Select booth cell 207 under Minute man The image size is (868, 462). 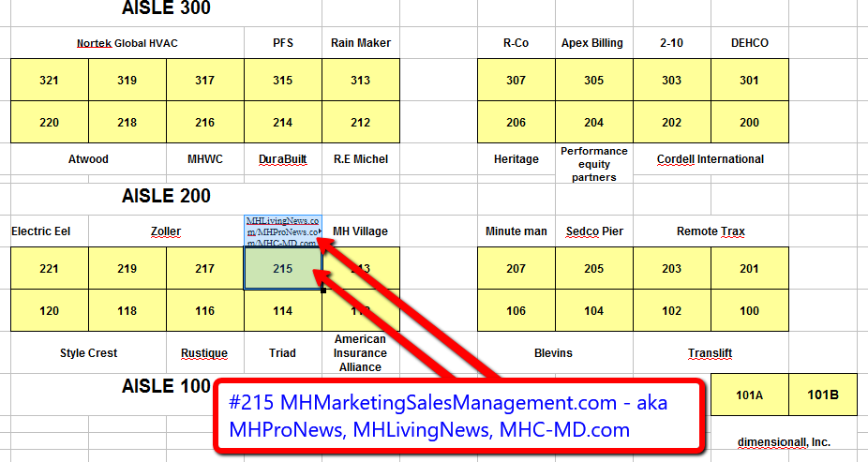(x=516, y=269)
